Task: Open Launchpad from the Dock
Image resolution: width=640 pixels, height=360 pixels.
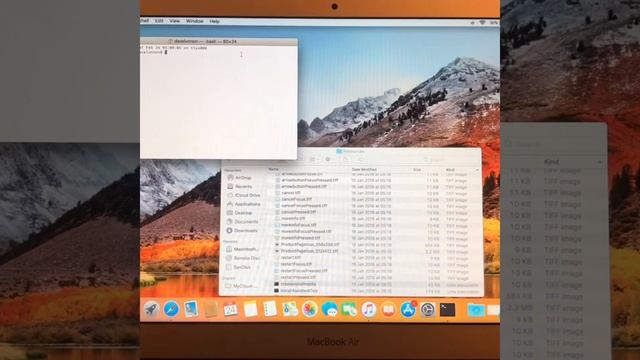Action: tap(151, 309)
